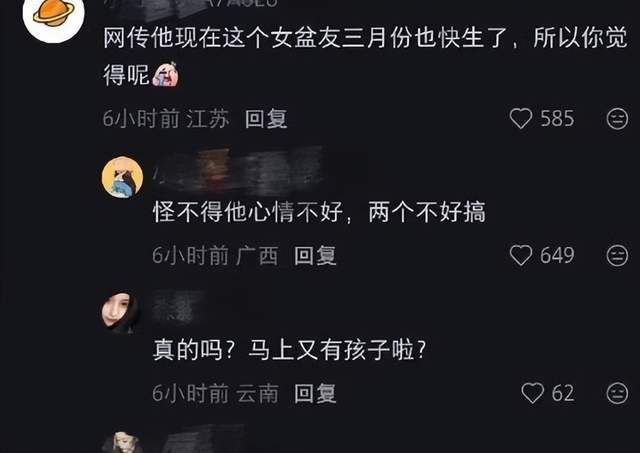This screenshot has width=640, height=453.
Task: Dislike the Jiangsu comment via face icon
Action: (617, 119)
